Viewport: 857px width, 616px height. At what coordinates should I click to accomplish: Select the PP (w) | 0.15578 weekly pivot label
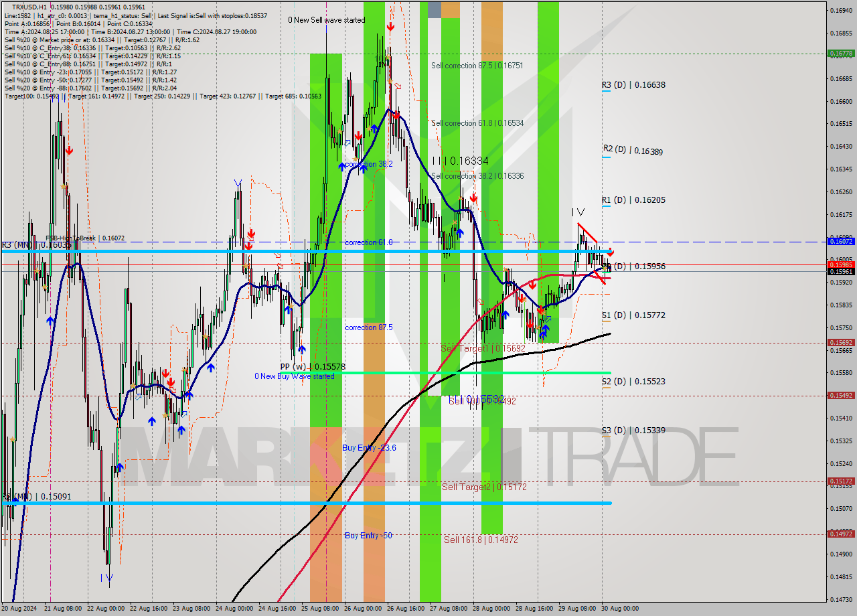313,367
